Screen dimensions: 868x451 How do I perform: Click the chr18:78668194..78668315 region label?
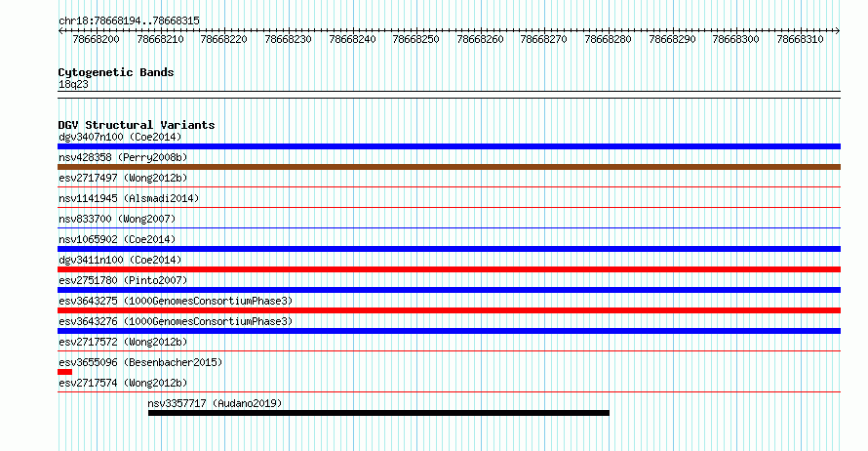point(129,20)
